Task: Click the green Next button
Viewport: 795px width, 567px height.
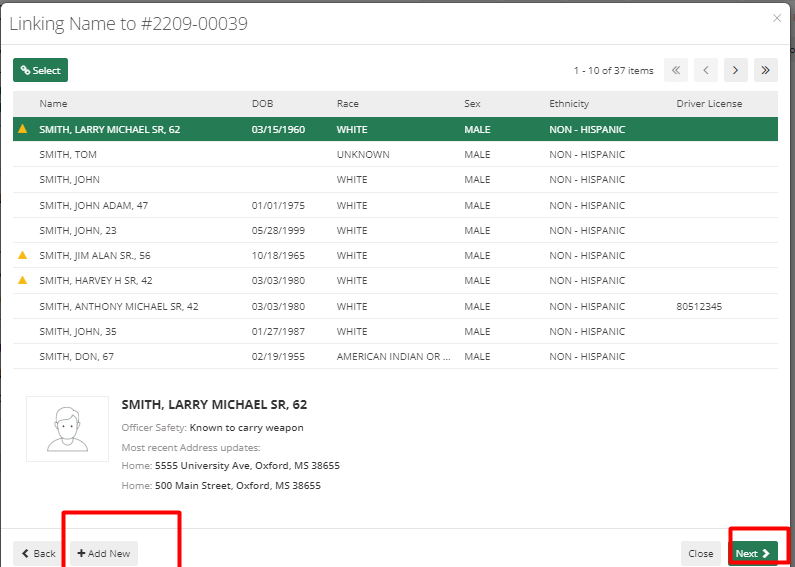Action: (x=753, y=553)
